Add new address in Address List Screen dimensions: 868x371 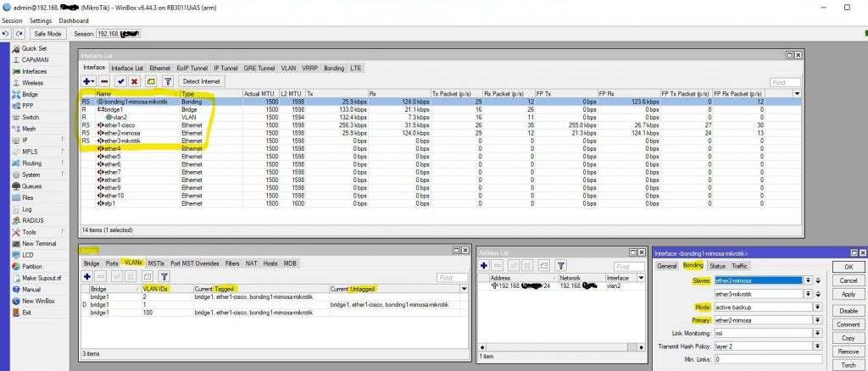pos(484,266)
